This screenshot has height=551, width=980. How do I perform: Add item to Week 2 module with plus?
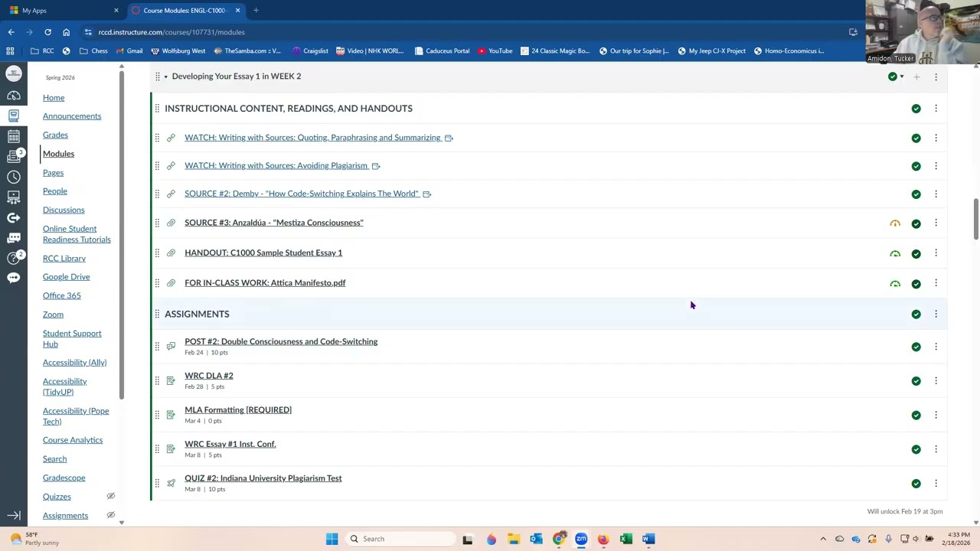pyautogui.click(x=916, y=77)
